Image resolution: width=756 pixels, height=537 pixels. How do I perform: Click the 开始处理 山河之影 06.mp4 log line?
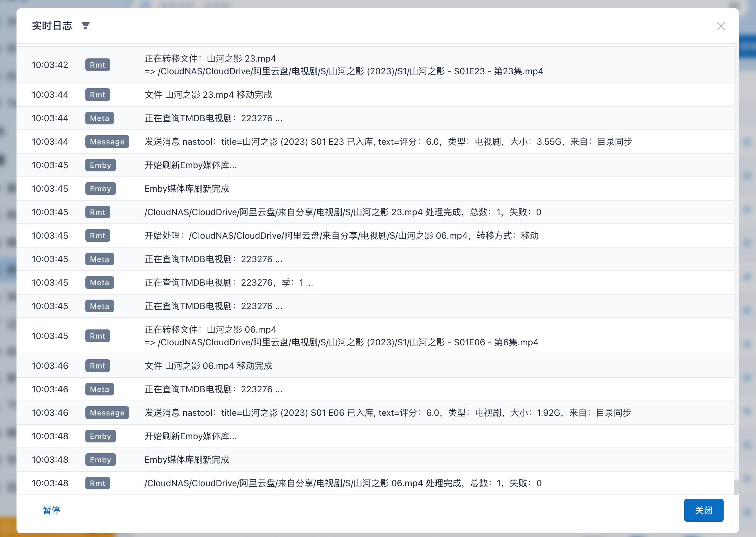(341, 235)
